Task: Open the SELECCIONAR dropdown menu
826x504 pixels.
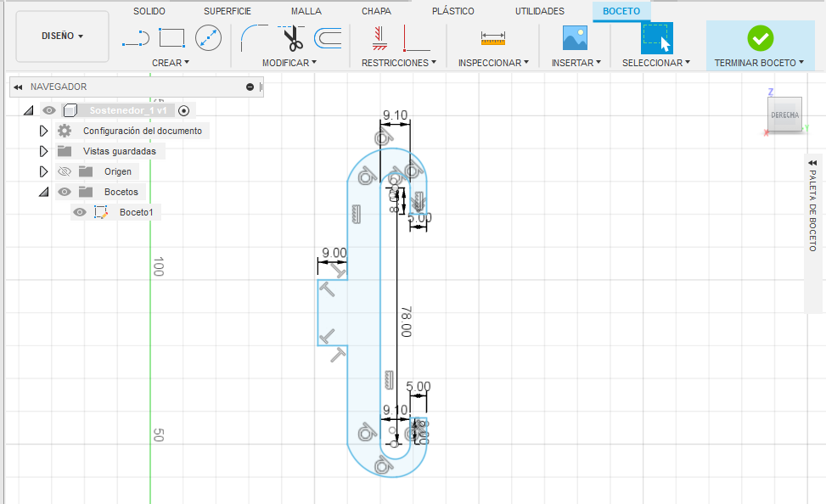Action: [656, 63]
